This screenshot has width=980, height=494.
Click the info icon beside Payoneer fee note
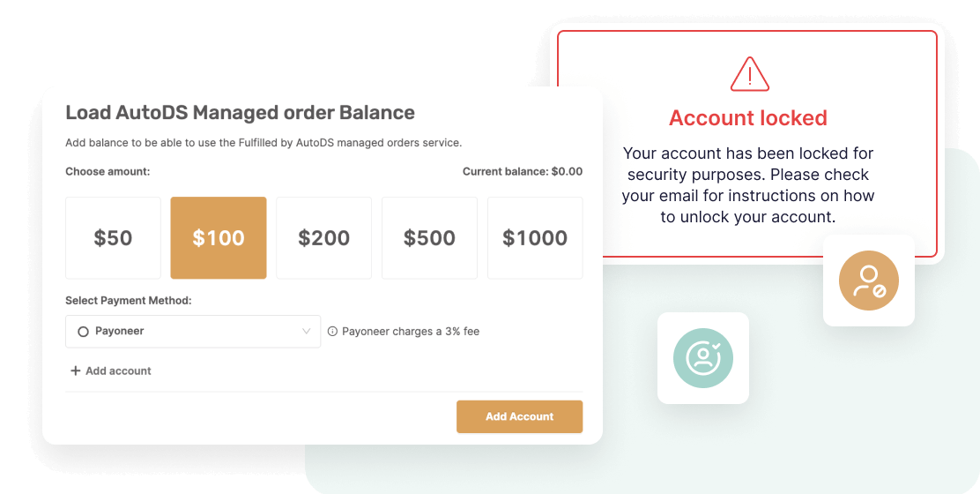pyautogui.click(x=332, y=332)
